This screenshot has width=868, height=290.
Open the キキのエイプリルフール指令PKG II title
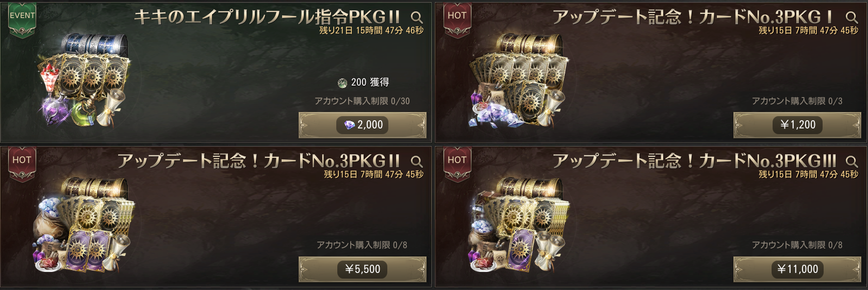point(267,17)
